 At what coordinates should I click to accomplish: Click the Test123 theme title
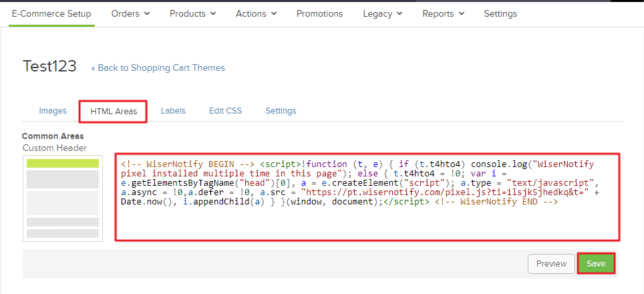49,66
